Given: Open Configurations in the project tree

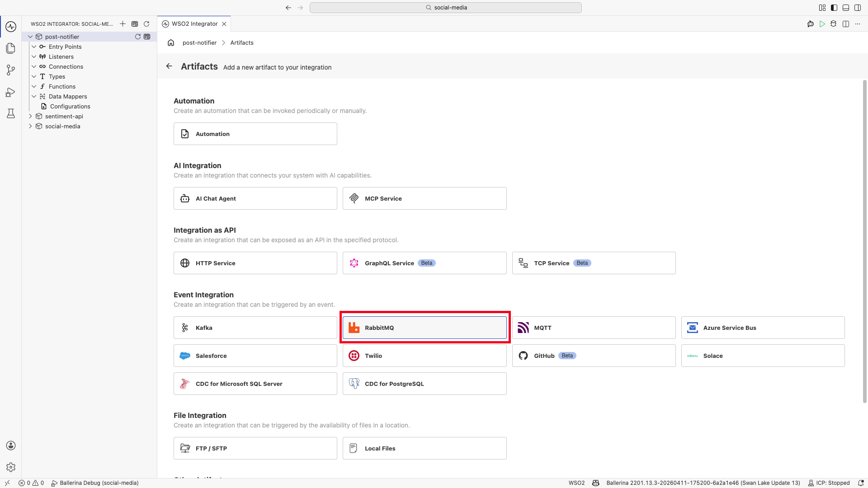Looking at the screenshot, I should pos(70,106).
